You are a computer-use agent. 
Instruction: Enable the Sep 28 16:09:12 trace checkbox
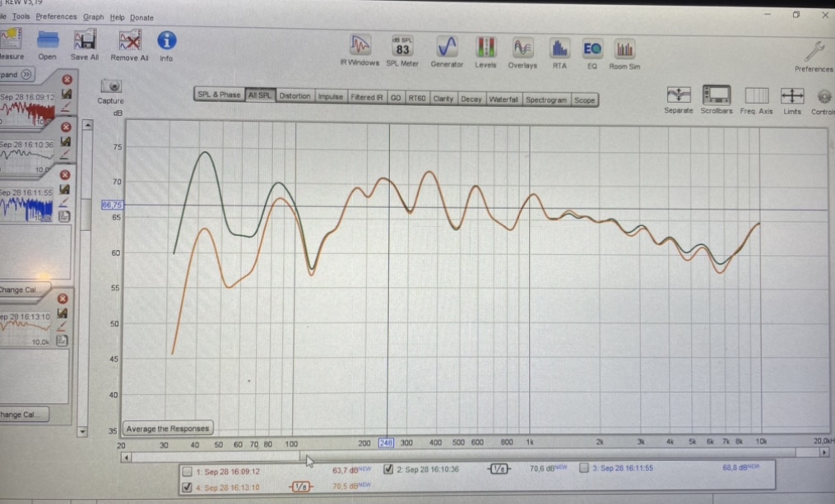click(188, 472)
